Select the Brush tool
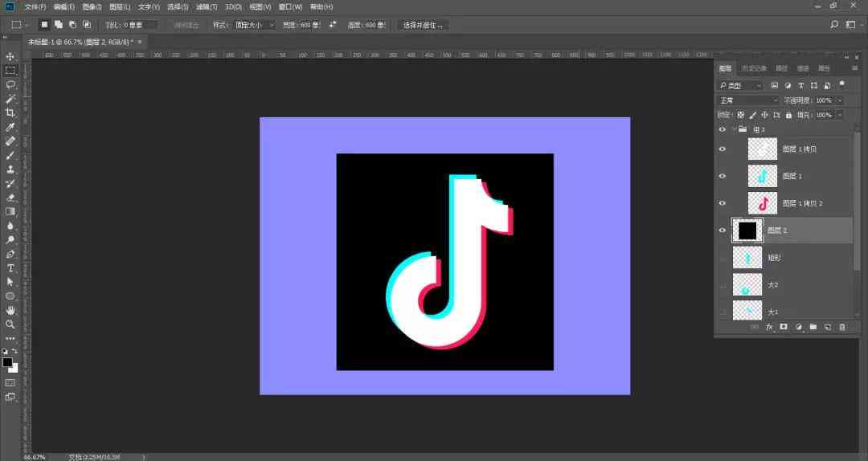 tap(10, 156)
